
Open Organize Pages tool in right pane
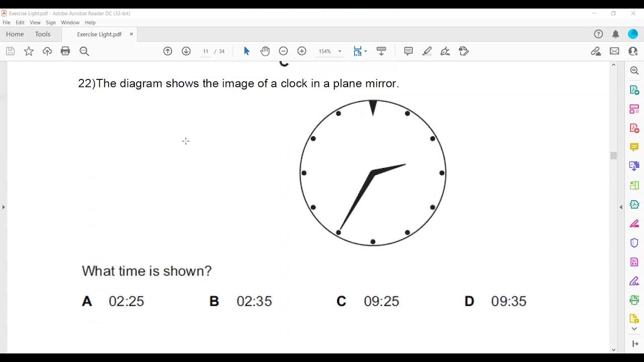(634, 186)
